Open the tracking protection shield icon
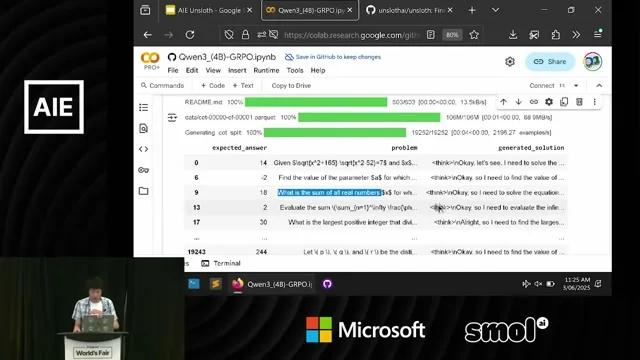 (229, 35)
